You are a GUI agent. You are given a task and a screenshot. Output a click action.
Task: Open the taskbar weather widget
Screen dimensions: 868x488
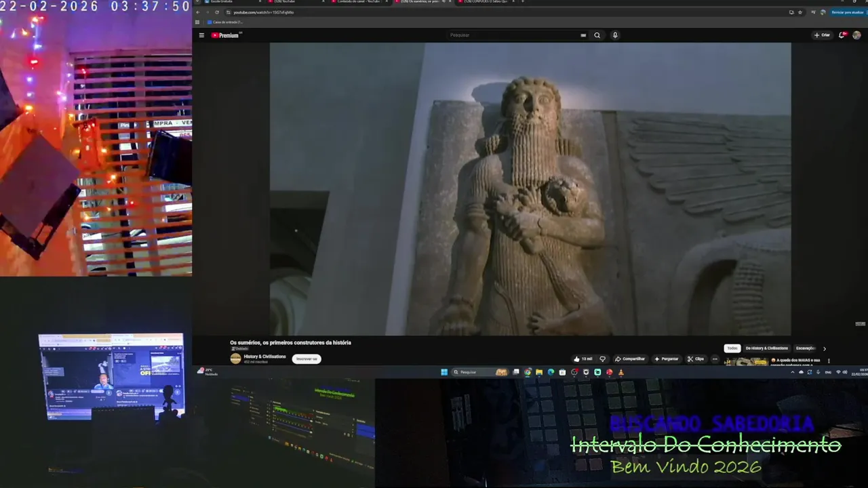click(208, 372)
